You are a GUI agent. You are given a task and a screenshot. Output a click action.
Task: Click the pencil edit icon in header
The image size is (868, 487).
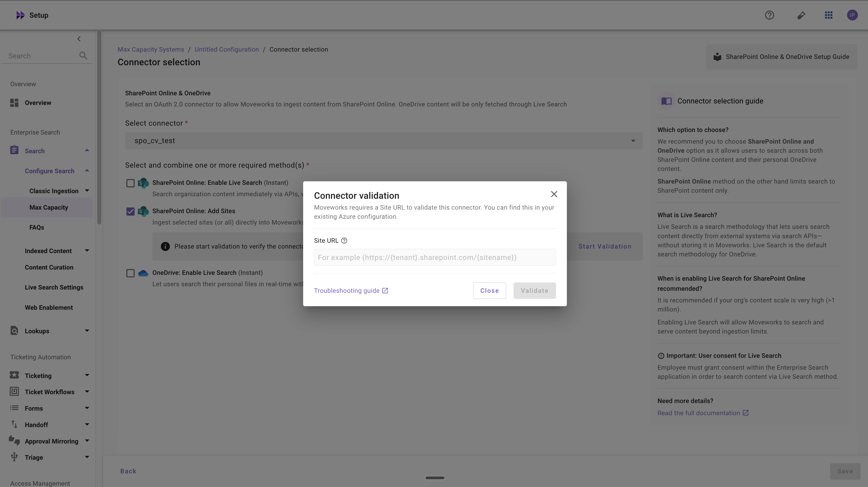[x=801, y=15]
